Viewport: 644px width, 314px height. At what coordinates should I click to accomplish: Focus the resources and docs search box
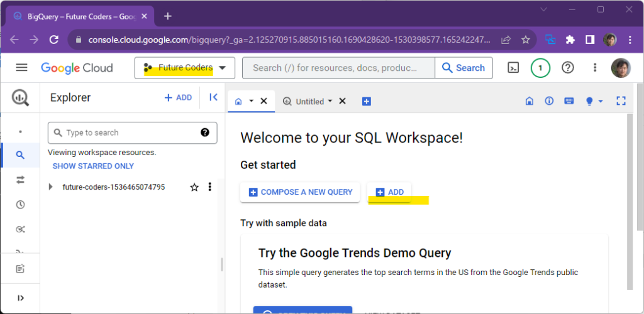click(338, 68)
